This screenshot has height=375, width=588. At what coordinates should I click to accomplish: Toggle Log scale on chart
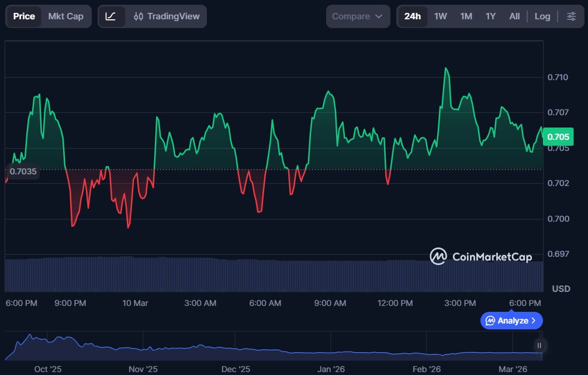coord(542,16)
